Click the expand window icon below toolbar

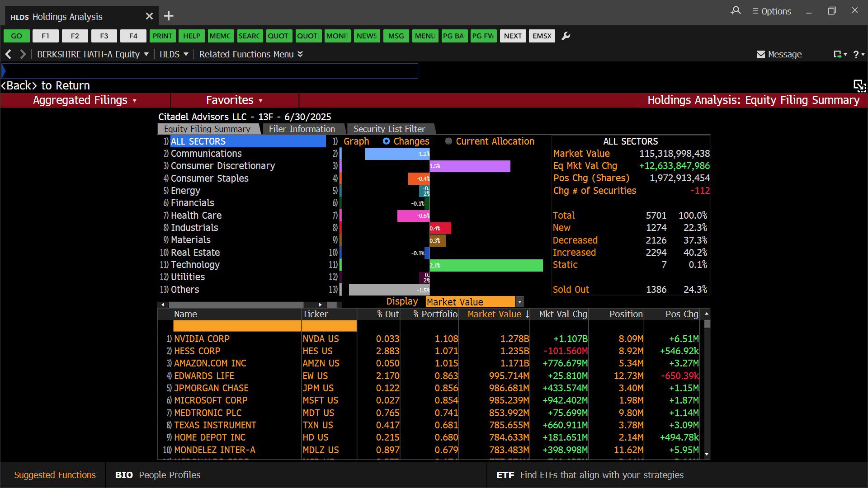859,85
